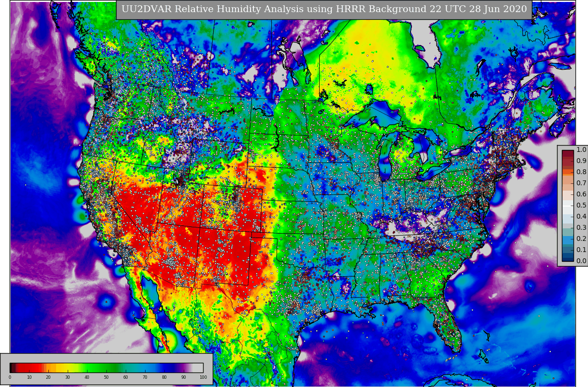Screen dimensions: 588x387
Task: Click the 0.2 label on right colorbar
Action: coord(581,238)
